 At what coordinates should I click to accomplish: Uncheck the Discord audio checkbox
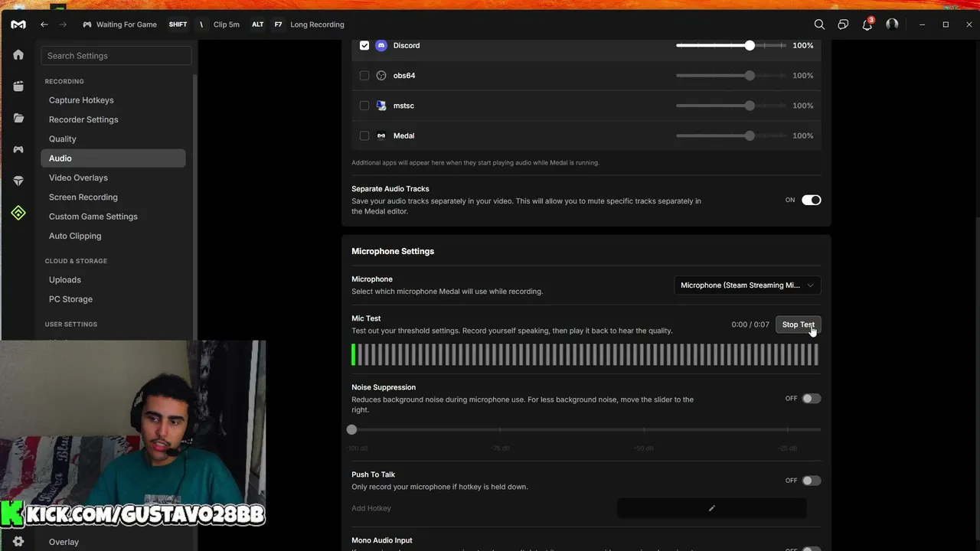coord(364,45)
